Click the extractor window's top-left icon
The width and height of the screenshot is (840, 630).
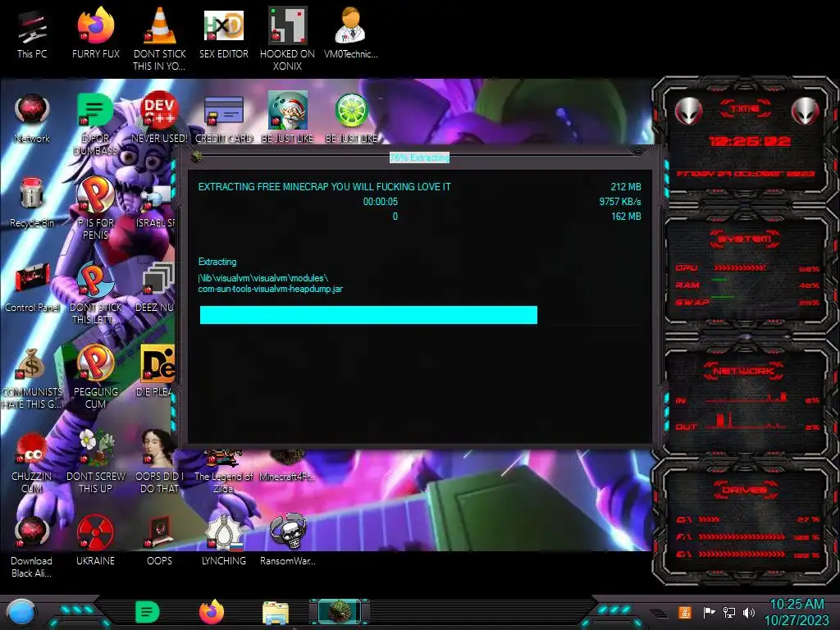click(197, 156)
